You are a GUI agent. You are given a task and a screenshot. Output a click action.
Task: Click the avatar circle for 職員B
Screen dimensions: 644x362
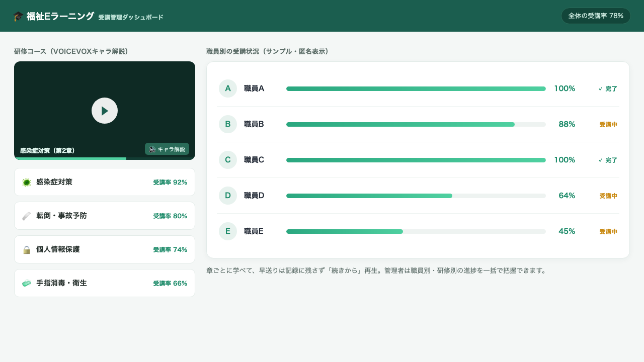(228, 124)
